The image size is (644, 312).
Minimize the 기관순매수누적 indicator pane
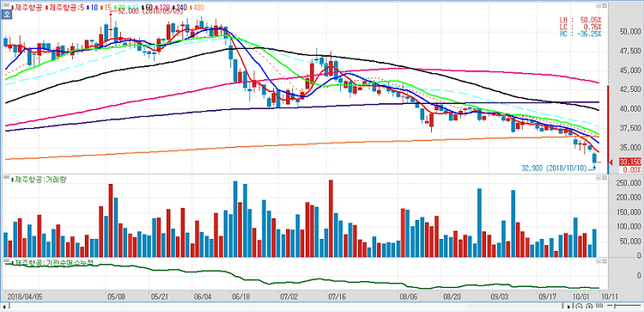click(598, 261)
